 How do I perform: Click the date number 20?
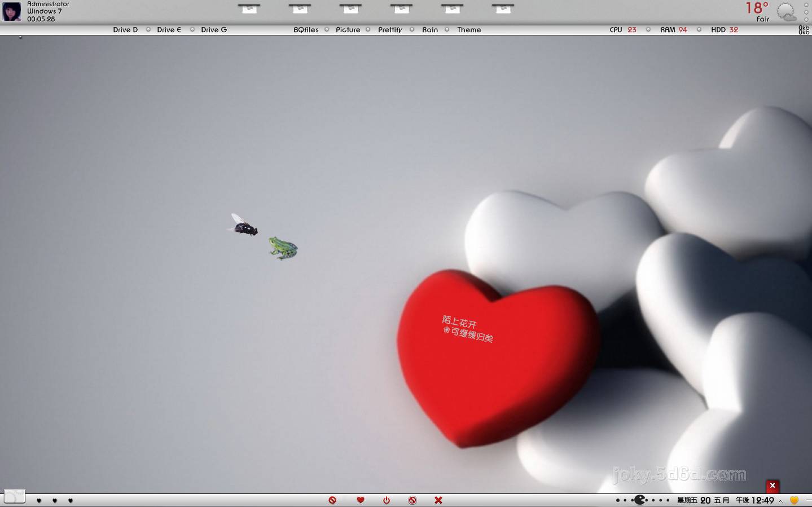click(705, 500)
